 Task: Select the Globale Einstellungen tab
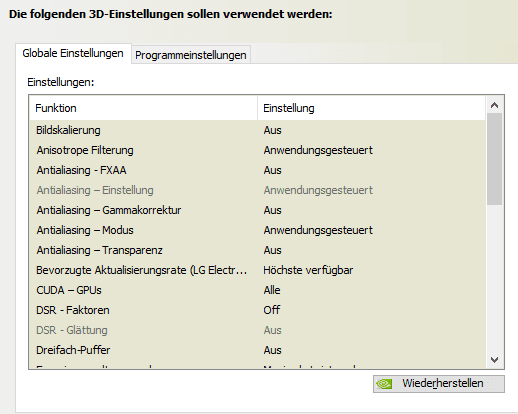73,53
